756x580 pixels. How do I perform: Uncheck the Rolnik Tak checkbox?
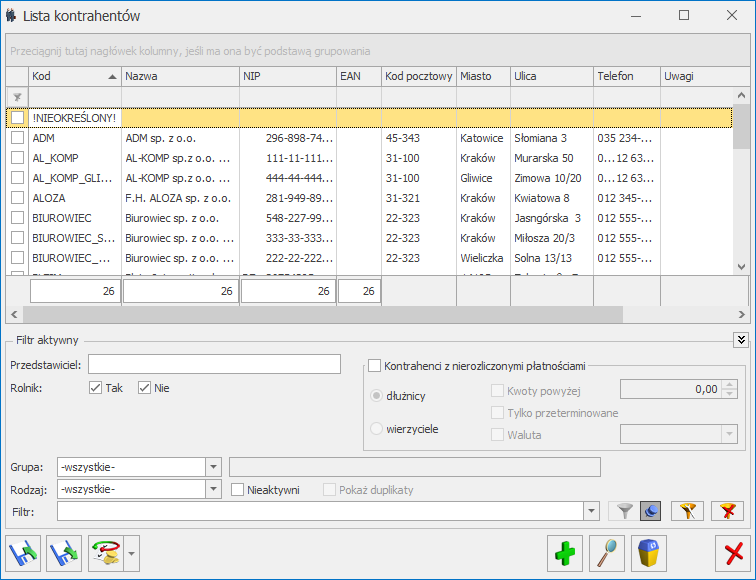click(x=96, y=388)
